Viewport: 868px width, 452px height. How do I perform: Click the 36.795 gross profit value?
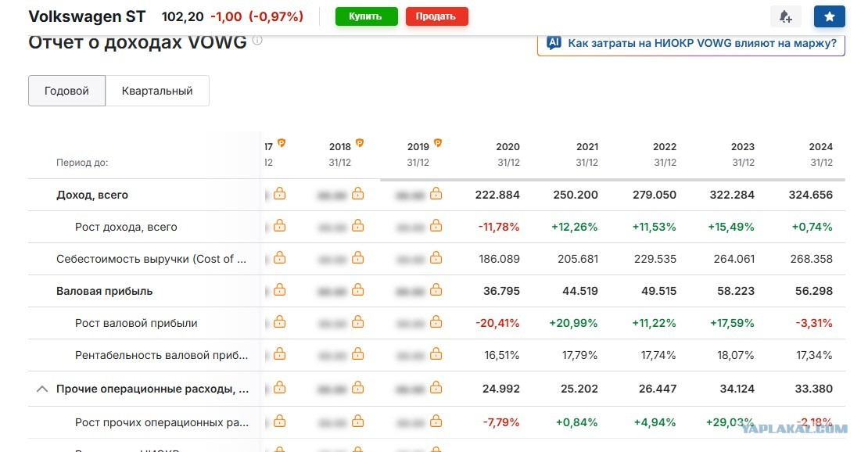(501, 292)
